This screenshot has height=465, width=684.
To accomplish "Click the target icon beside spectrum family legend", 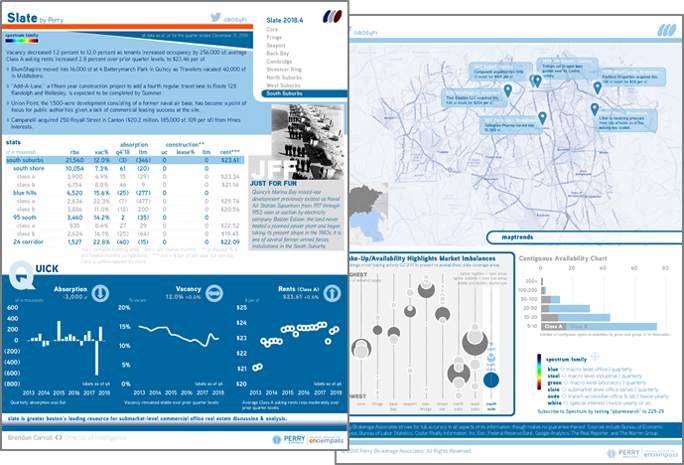I will coord(595,356).
